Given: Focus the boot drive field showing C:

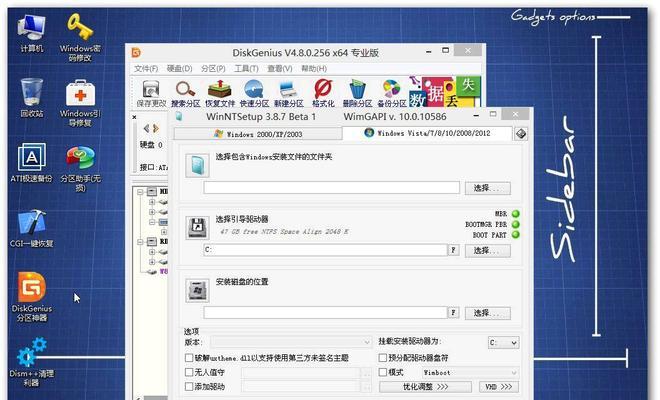Looking at the screenshot, I should coord(325,250).
